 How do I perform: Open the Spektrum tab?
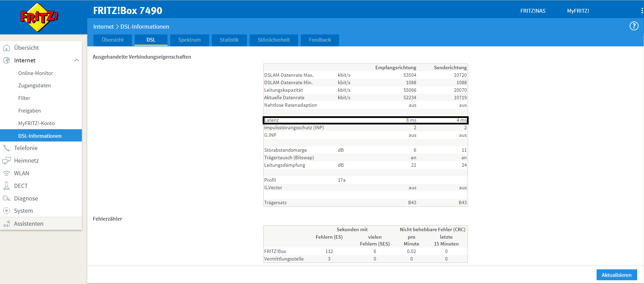tap(189, 40)
